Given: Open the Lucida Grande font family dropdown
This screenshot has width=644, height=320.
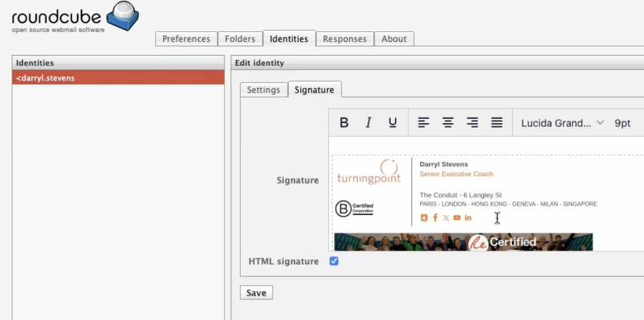Looking at the screenshot, I should click(x=562, y=123).
